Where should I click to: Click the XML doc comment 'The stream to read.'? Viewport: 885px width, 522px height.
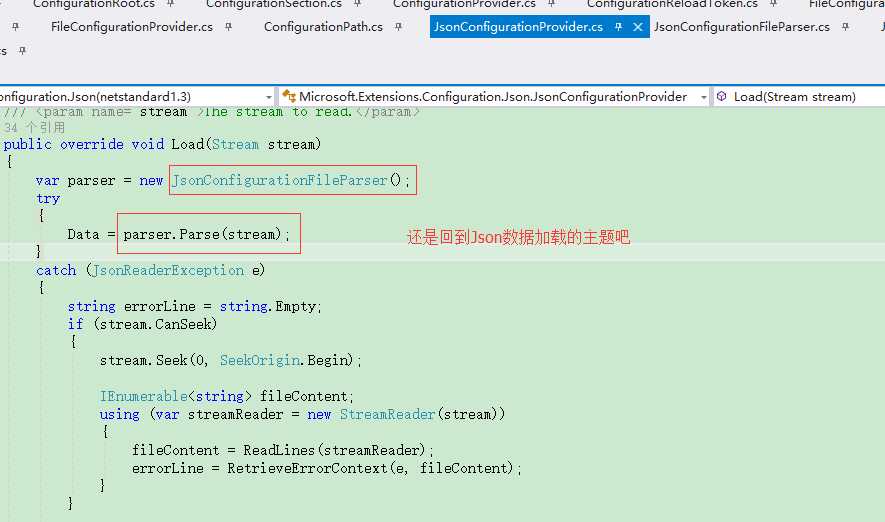pyautogui.click(x=277, y=112)
